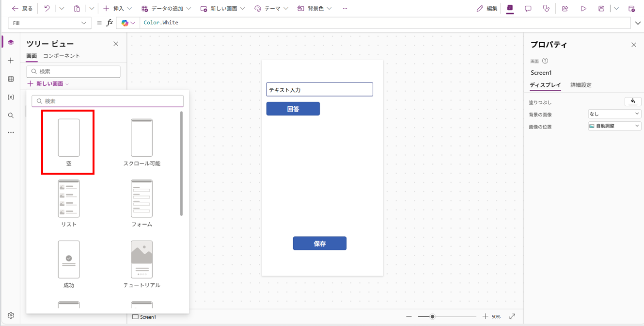Click the fx formula icon
Screen dimensions: 644x326
point(110,23)
